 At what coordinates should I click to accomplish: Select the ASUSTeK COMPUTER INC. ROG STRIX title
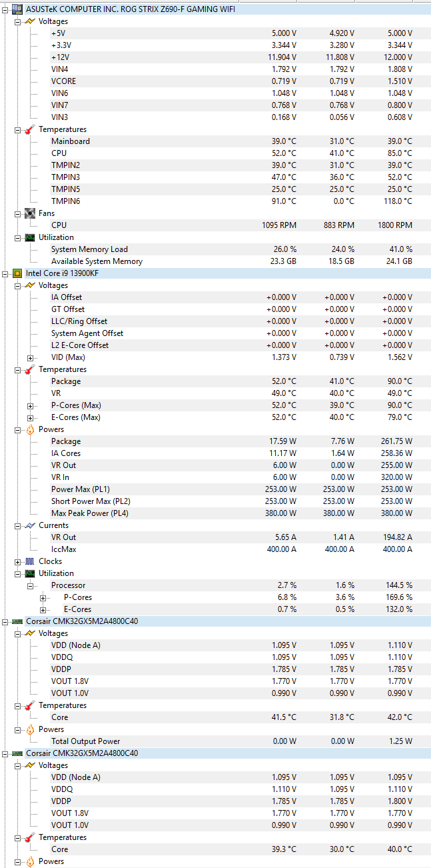[x=131, y=9]
